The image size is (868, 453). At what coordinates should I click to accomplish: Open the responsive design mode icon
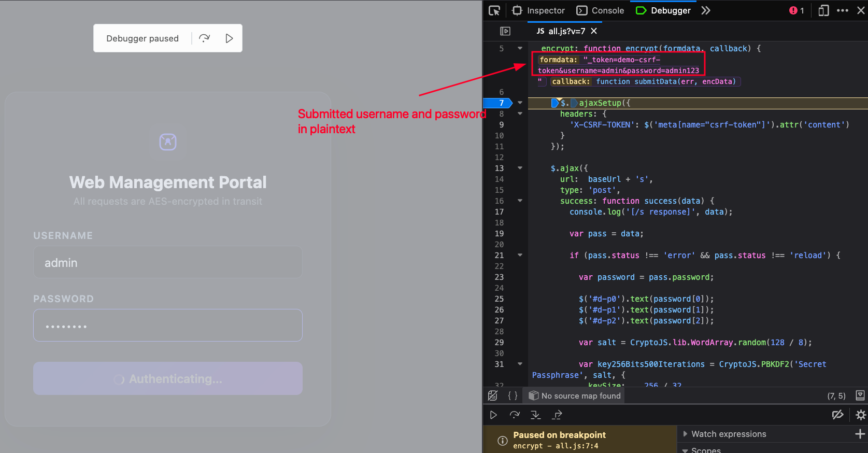[x=823, y=10]
